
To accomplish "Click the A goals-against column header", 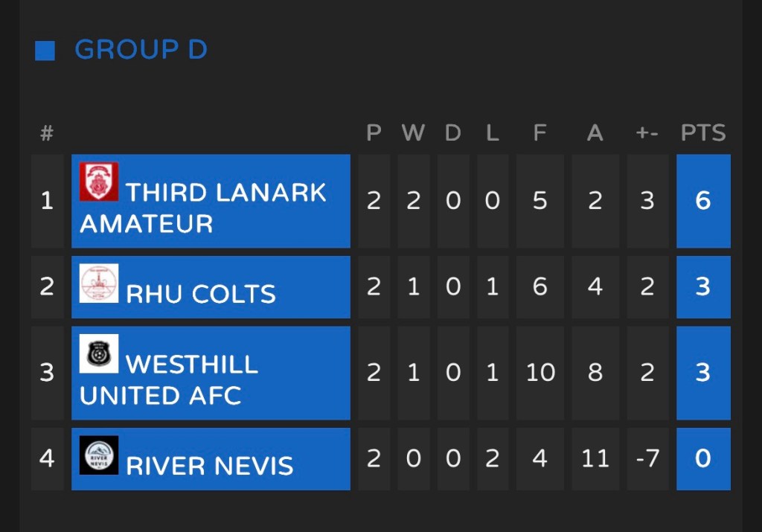I will [595, 133].
